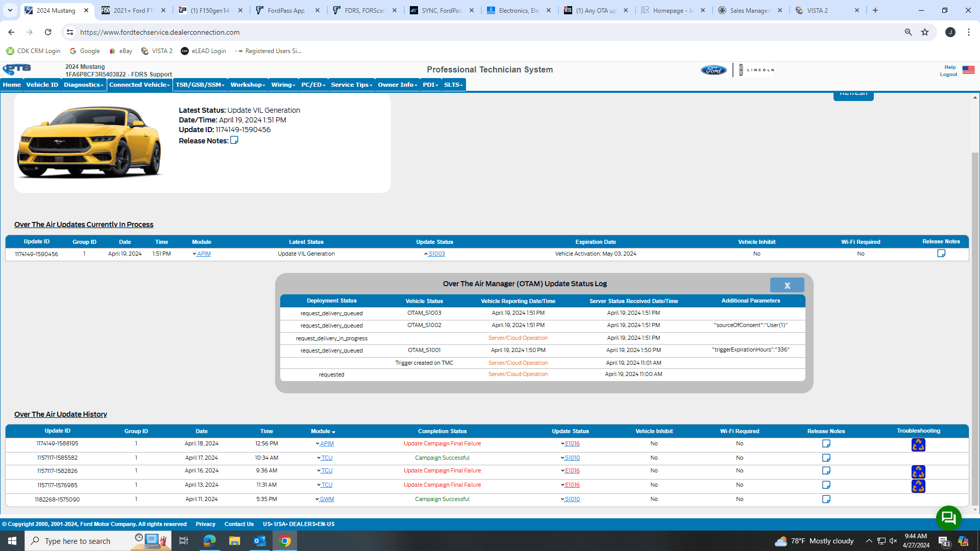
Task: Sort history by the Module column arrow
Action: (x=333, y=432)
